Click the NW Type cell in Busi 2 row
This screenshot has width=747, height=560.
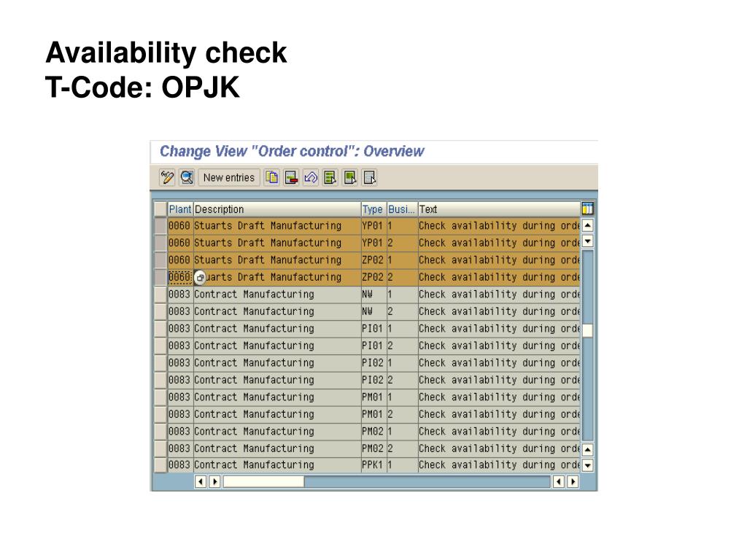click(373, 311)
